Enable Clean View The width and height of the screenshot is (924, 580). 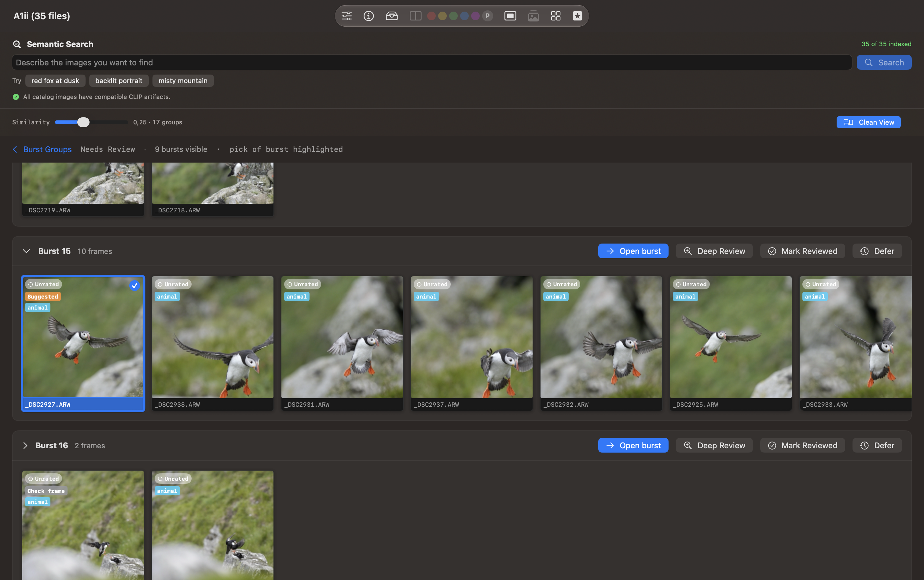[868, 122]
